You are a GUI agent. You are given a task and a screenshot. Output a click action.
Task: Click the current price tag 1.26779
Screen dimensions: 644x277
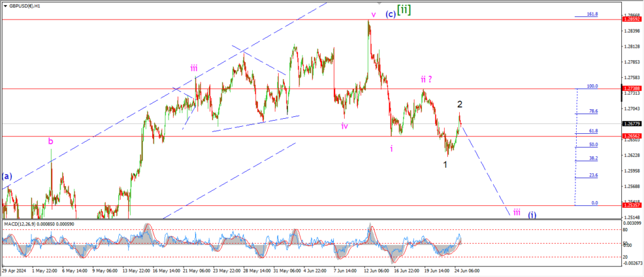pos(631,124)
